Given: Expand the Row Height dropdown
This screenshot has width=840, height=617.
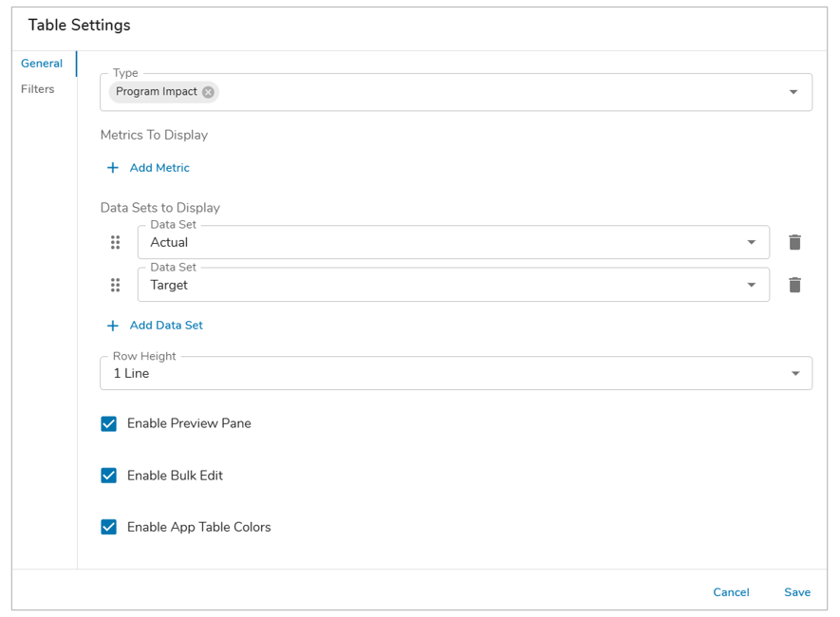Looking at the screenshot, I should coord(795,373).
